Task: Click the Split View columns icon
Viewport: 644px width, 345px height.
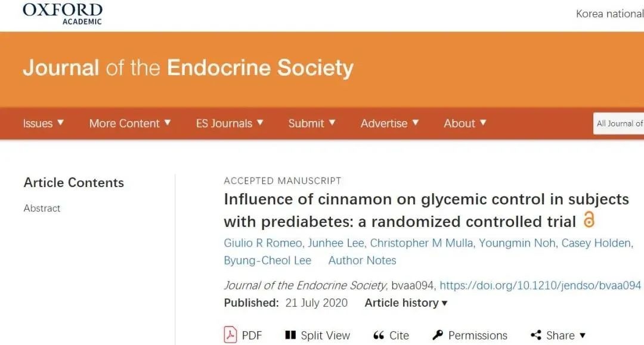Action: click(290, 335)
